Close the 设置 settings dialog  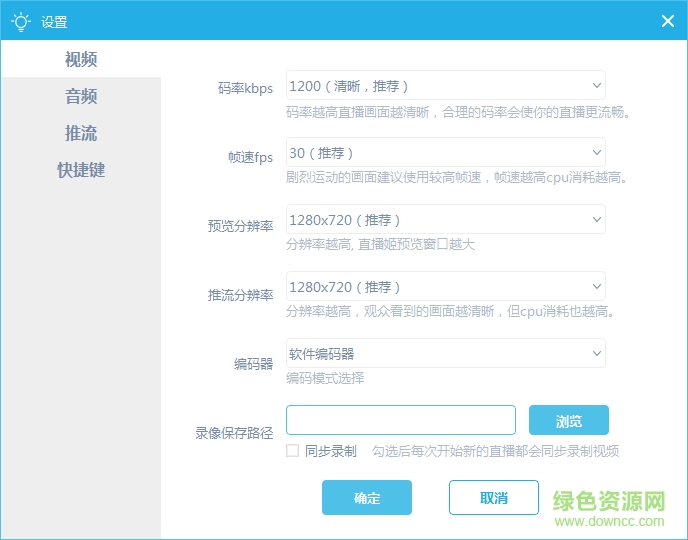pos(668,21)
